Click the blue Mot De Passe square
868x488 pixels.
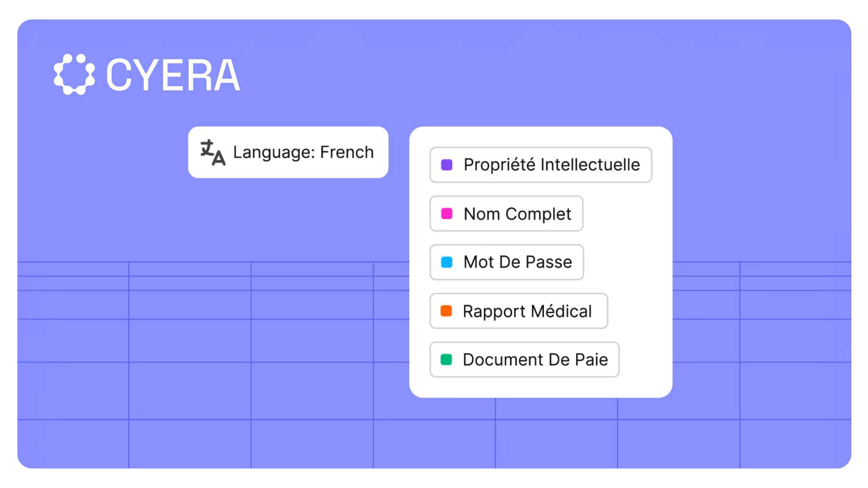[447, 262]
